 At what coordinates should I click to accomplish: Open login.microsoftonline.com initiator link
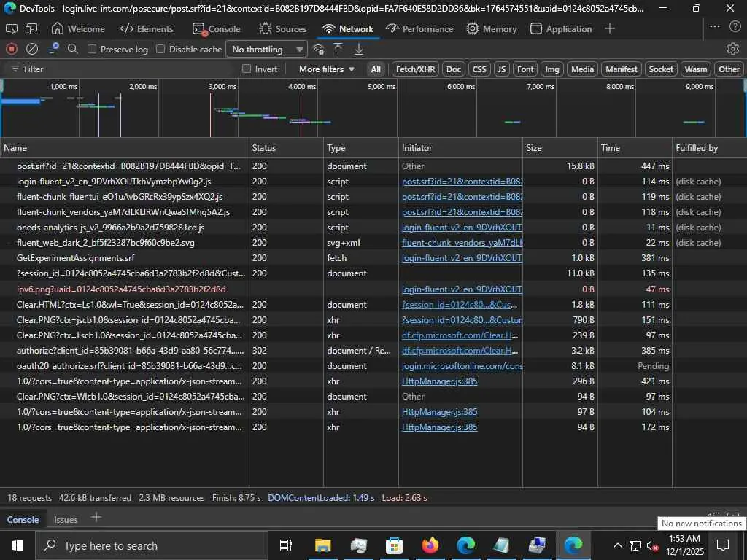[x=462, y=366]
